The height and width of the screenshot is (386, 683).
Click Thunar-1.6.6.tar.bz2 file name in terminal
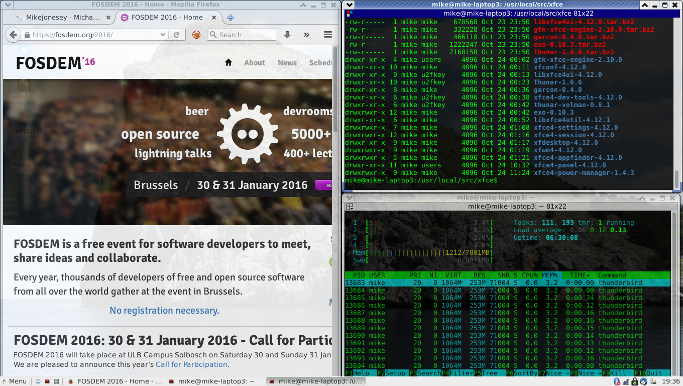click(x=574, y=52)
